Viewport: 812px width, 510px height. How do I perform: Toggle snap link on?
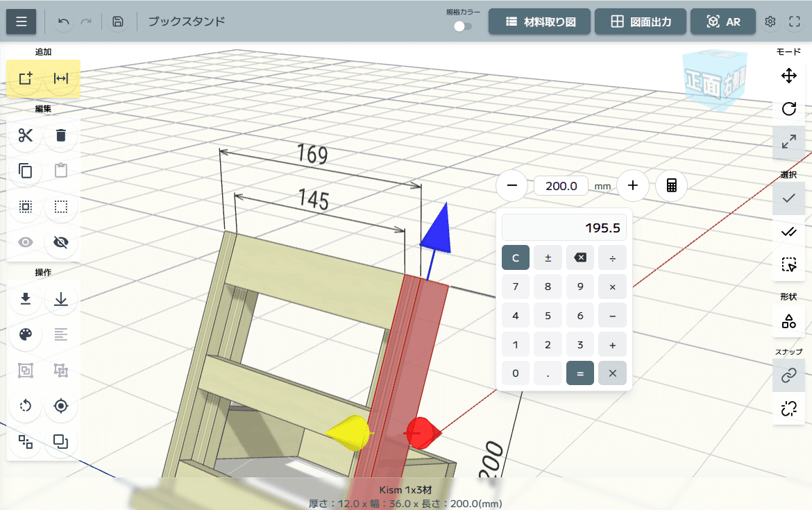[x=788, y=375]
